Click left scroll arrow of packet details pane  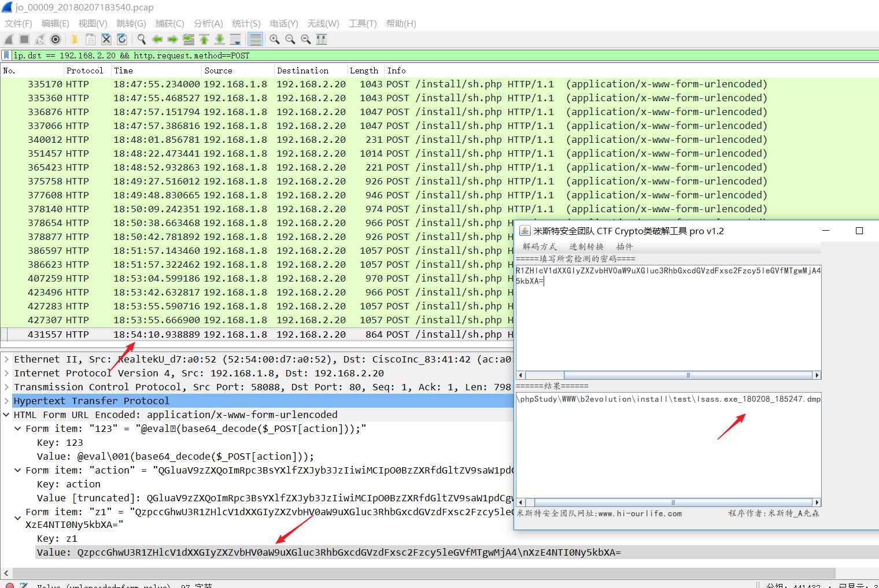tap(6, 573)
